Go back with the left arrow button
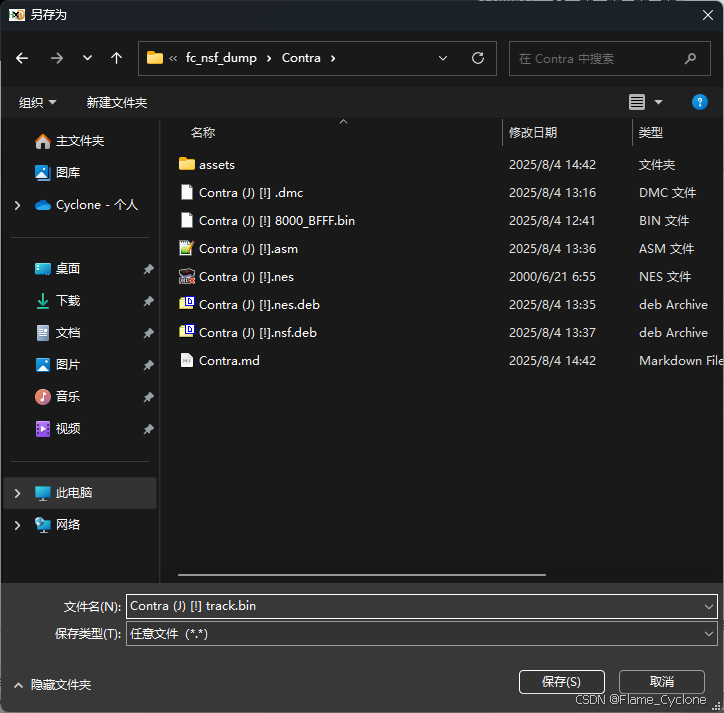 [22, 58]
